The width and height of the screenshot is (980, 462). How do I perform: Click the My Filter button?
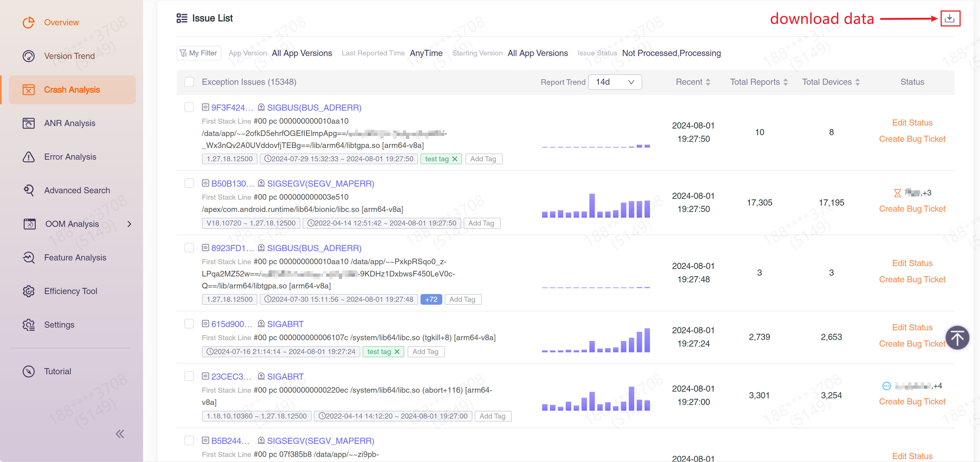point(199,53)
